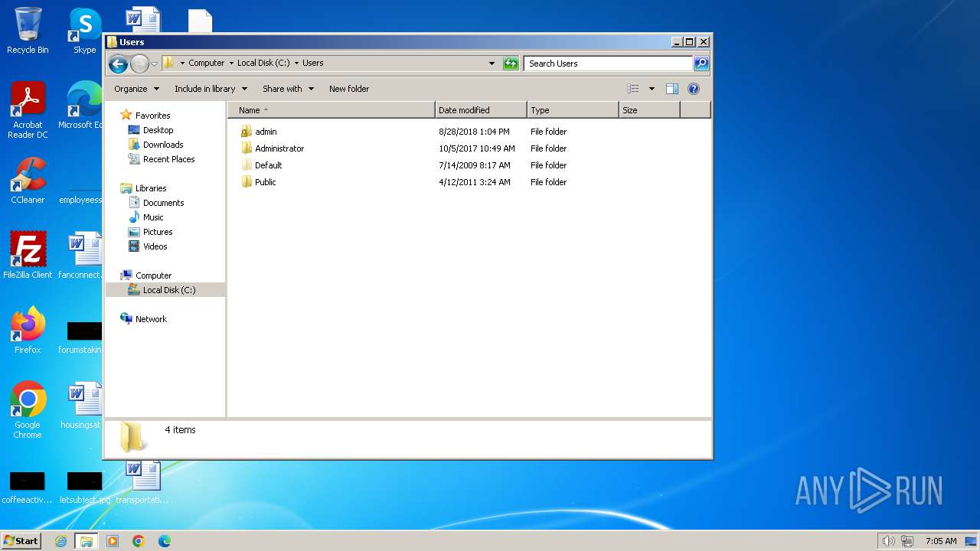Open address bar previous locations dropdown
The height and width of the screenshot is (551, 980).
tap(492, 64)
